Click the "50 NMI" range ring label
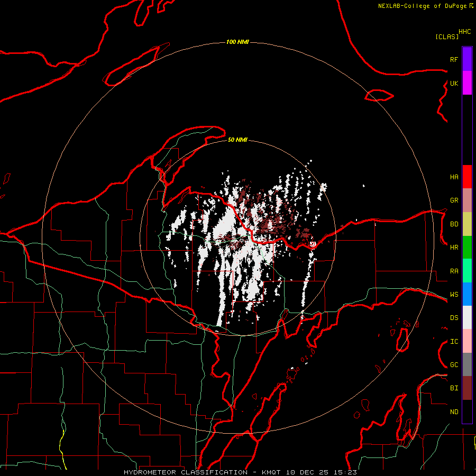 coord(237,140)
